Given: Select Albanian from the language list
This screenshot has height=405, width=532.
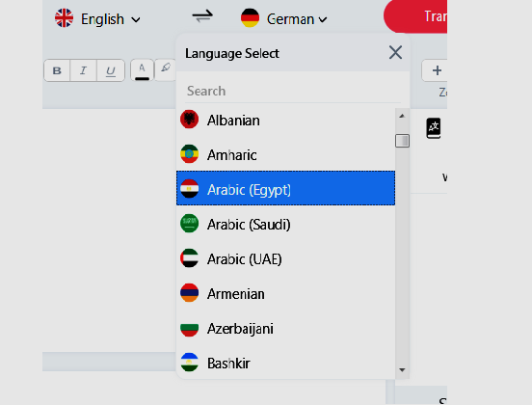Looking at the screenshot, I should pyautogui.click(x=285, y=121).
